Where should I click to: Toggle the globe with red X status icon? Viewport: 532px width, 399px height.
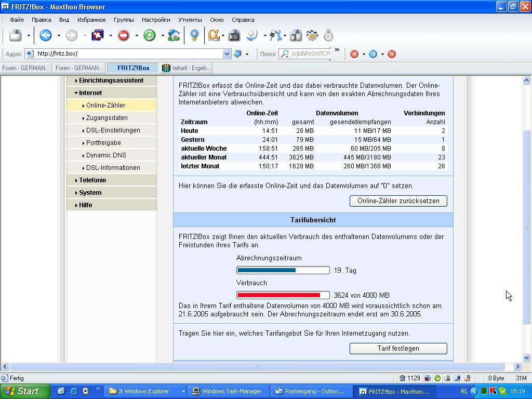click(x=428, y=378)
